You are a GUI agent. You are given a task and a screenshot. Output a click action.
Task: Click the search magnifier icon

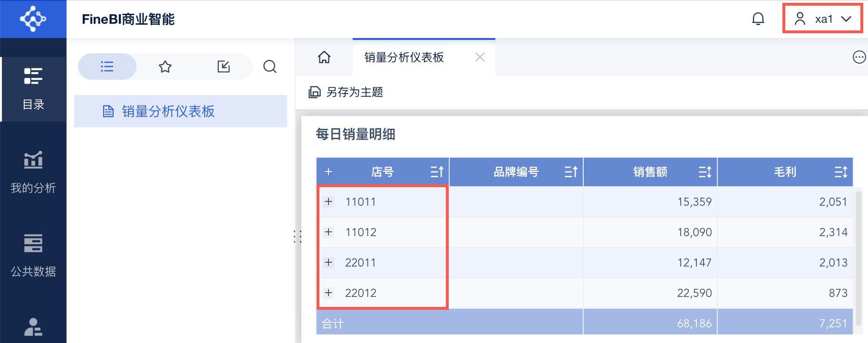point(270,67)
